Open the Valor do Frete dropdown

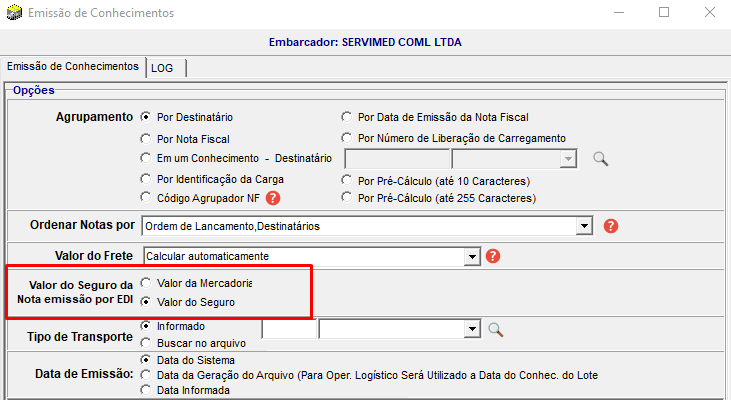pos(473,257)
